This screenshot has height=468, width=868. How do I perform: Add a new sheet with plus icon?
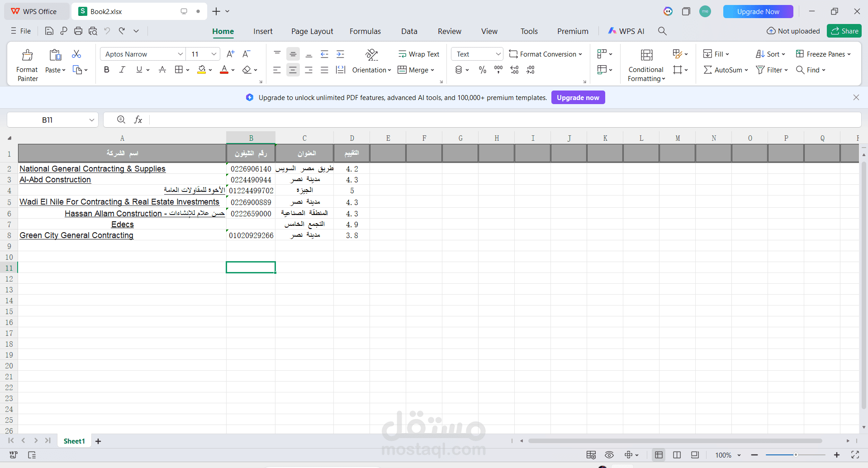point(98,441)
